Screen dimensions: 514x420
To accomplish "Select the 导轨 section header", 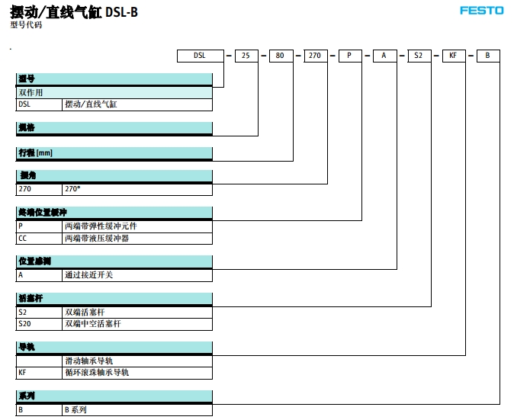I will (114, 347).
